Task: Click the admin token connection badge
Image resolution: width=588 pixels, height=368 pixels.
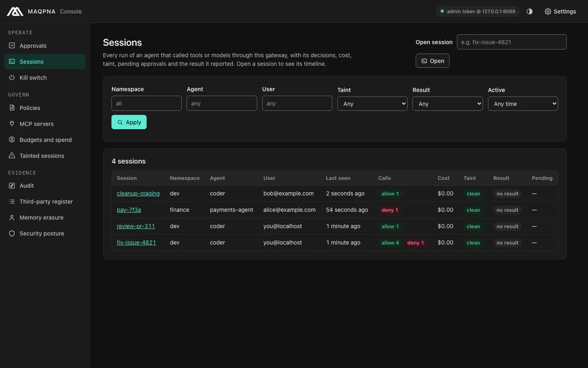Action: (x=478, y=11)
